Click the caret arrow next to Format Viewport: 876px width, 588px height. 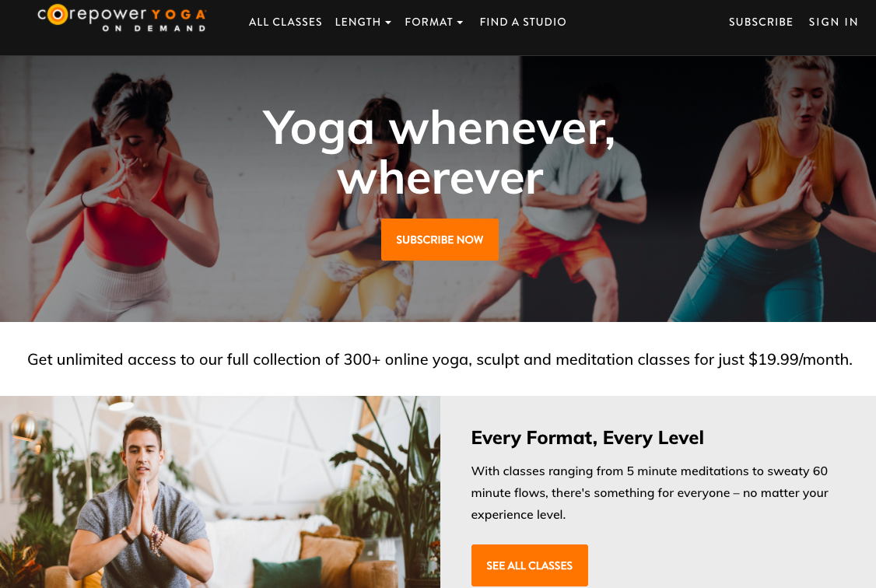point(461,23)
